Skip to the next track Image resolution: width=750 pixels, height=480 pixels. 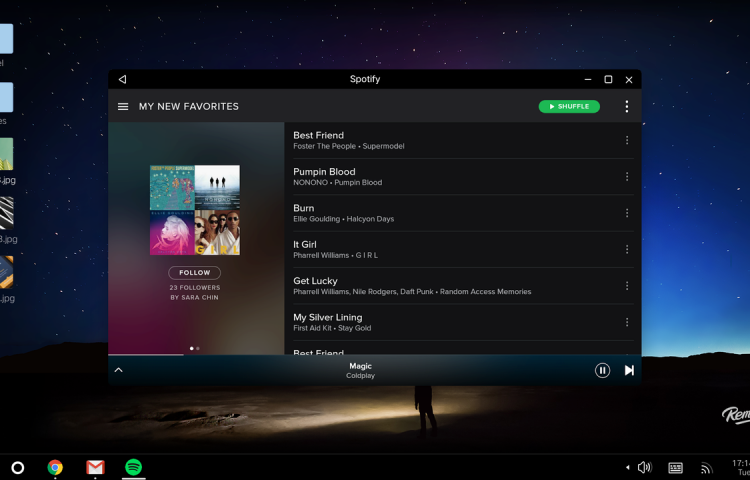click(629, 370)
